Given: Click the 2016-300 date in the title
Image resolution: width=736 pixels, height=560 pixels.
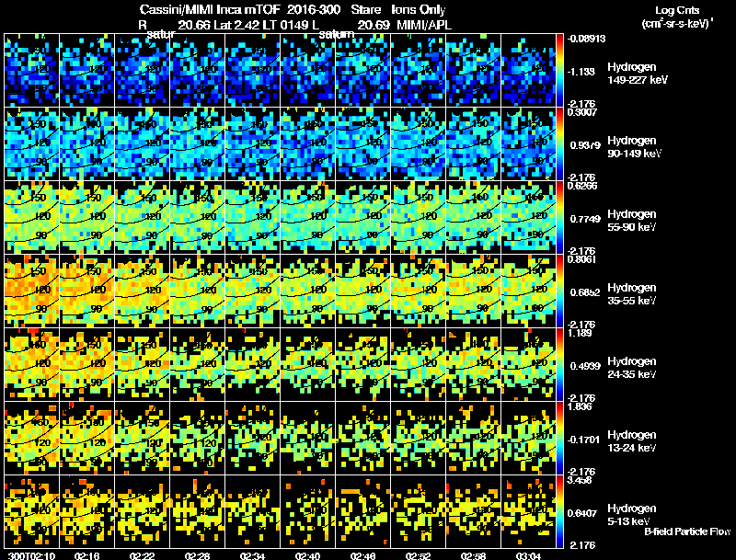Looking at the screenshot, I should tap(314, 9).
